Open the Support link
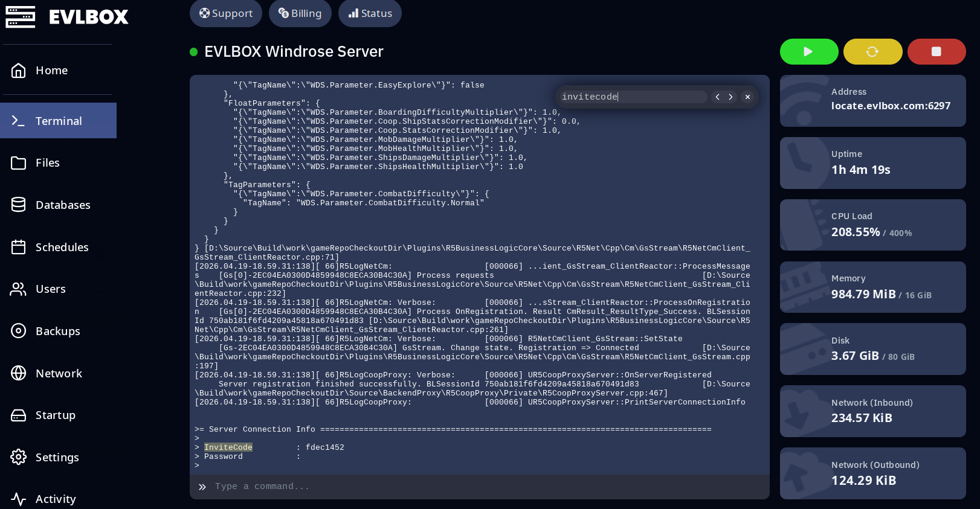This screenshot has height=509, width=980. [x=226, y=13]
